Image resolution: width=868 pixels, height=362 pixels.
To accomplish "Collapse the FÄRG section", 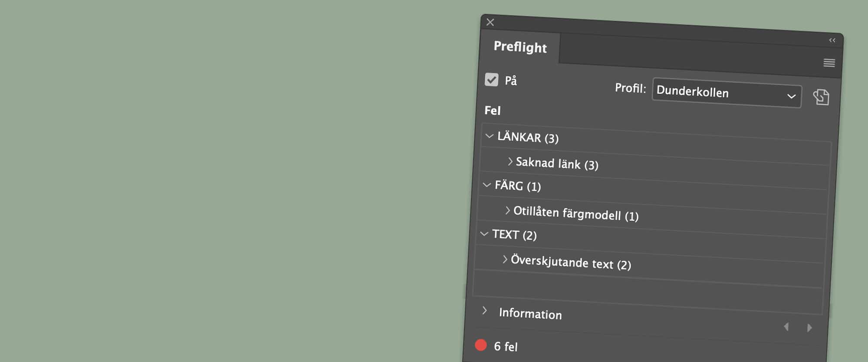I will 487,184.
